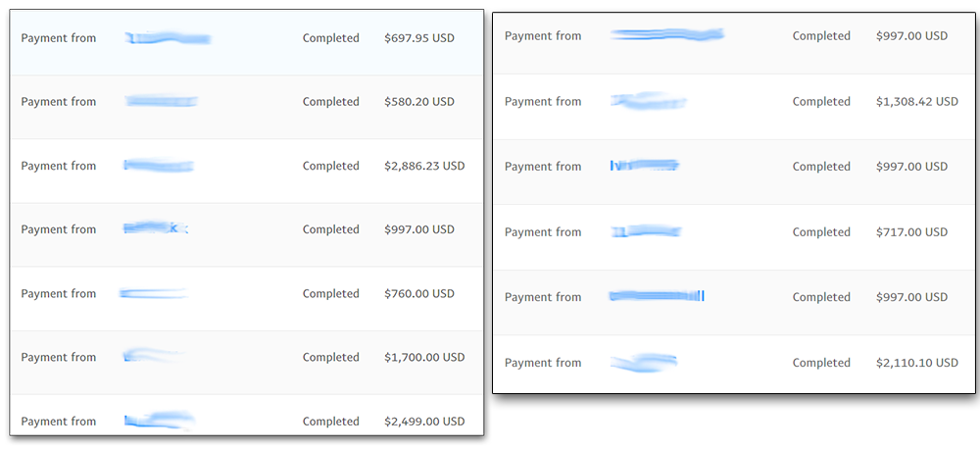This screenshot has height=451, width=980.
Task: Open the $2,110.10 USD payment entry
Action: 734,364
